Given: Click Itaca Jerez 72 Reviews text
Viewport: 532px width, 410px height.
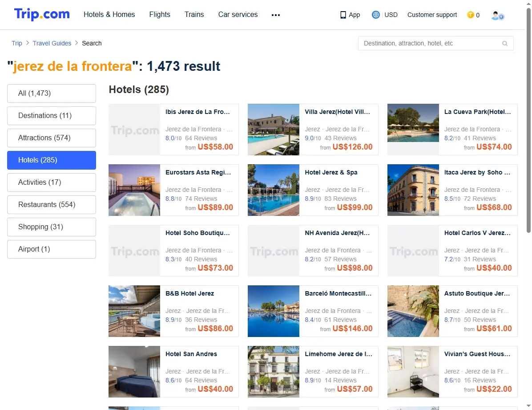Looking at the screenshot, I should (x=480, y=199).
